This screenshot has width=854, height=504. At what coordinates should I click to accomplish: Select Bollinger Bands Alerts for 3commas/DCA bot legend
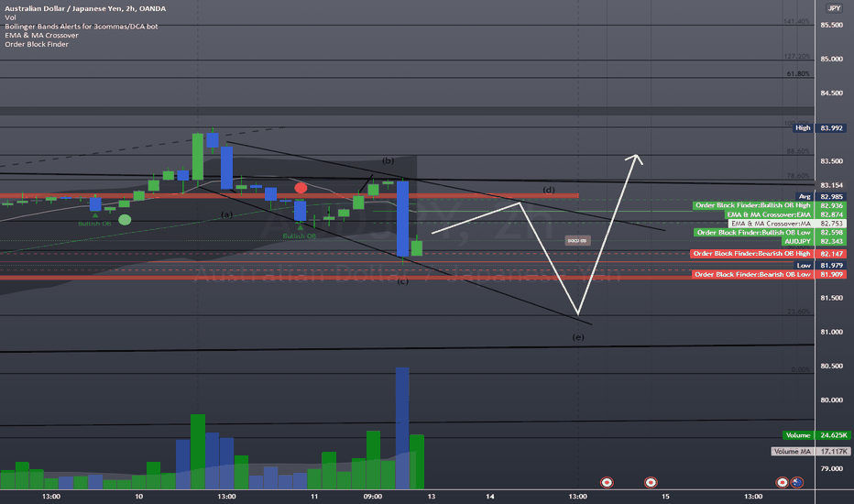(82, 27)
